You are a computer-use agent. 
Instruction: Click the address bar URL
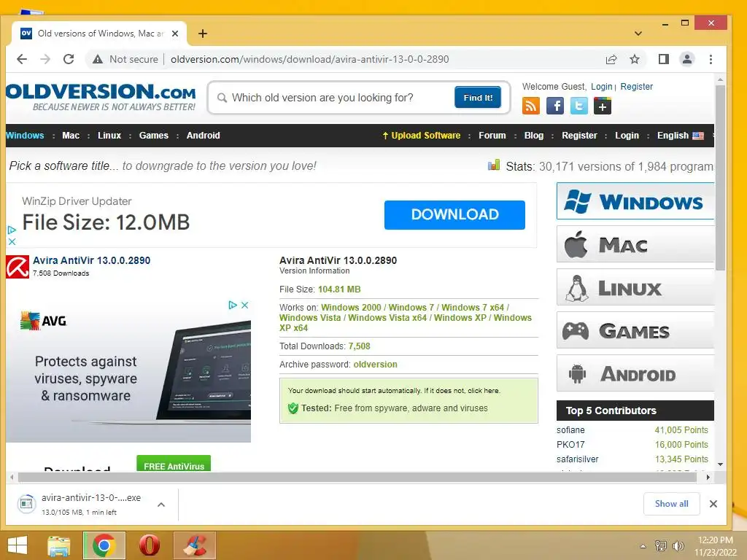pyautogui.click(x=309, y=59)
